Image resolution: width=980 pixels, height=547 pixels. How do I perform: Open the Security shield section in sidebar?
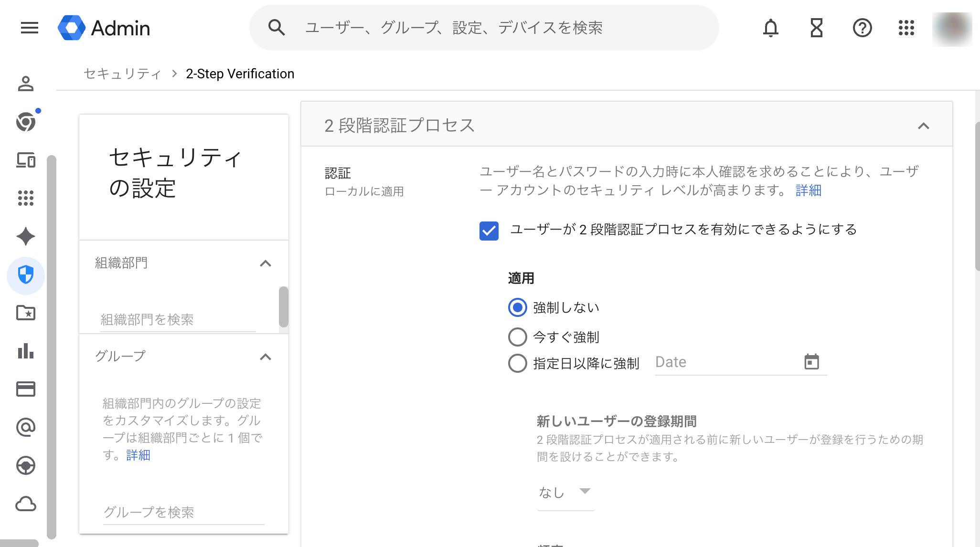pos(26,275)
